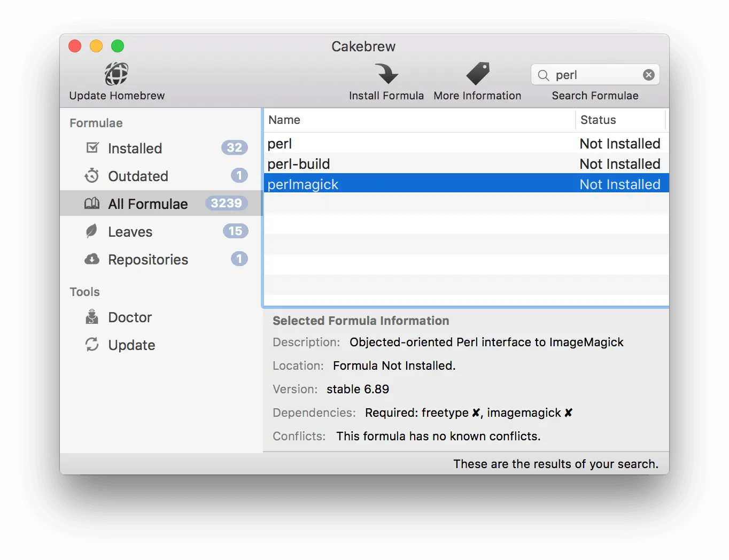Viewport: 729px width, 560px height.
Task: Minimize the window with yellow button
Action: pyautogui.click(x=96, y=46)
